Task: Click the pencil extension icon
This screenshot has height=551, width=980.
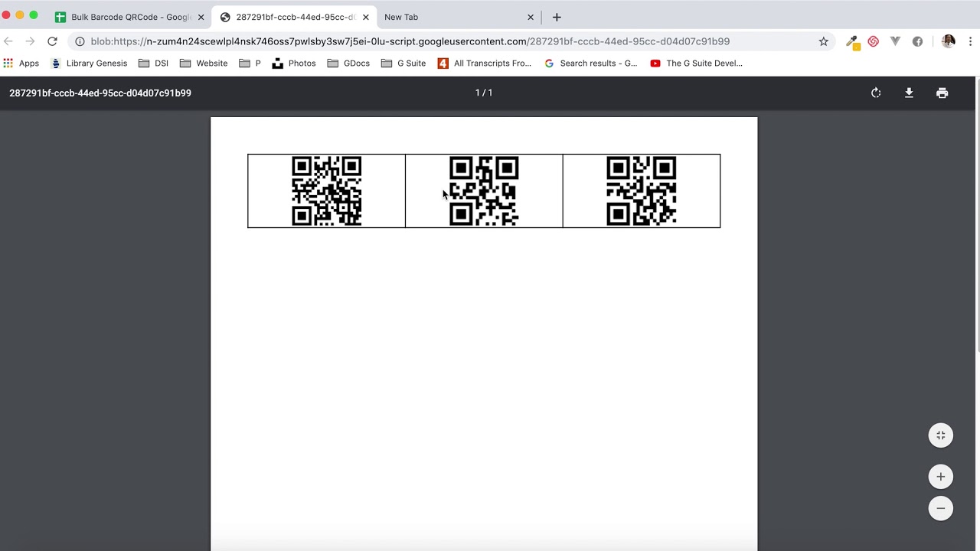Action: point(852,42)
